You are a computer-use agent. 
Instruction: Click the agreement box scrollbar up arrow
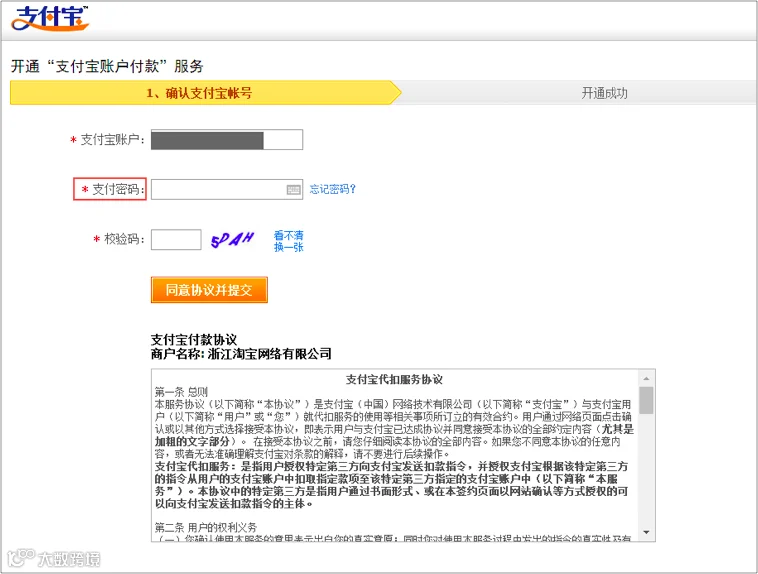(646, 379)
